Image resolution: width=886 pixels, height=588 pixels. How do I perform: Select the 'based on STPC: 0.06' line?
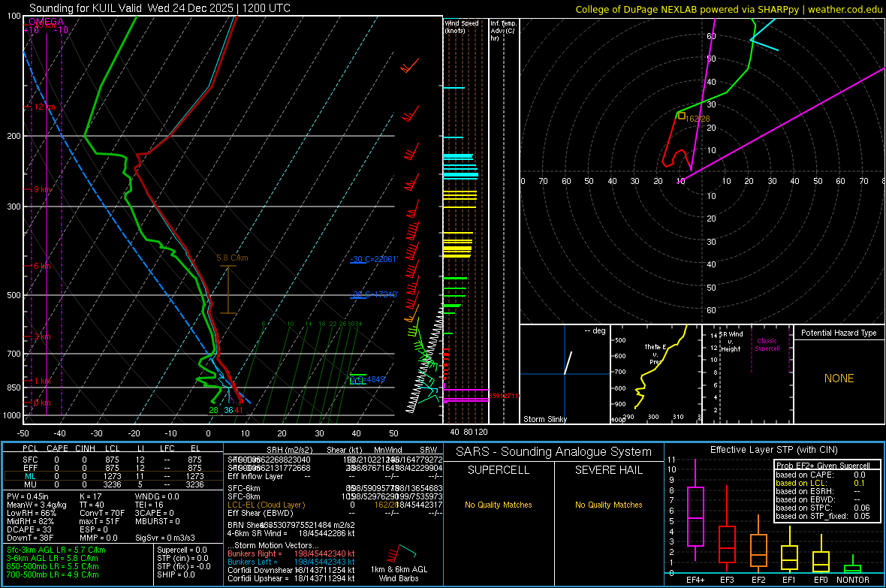pyautogui.click(x=823, y=508)
